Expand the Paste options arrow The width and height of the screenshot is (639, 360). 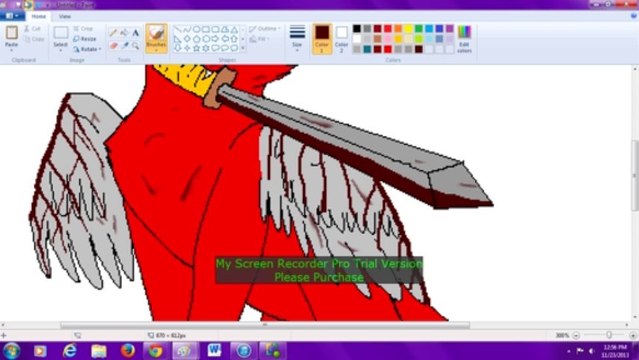[x=11, y=50]
